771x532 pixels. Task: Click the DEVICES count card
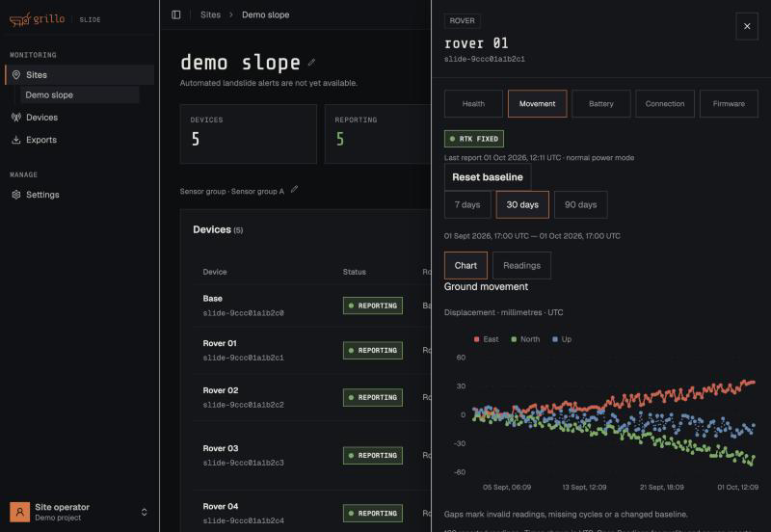tap(249, 134)
